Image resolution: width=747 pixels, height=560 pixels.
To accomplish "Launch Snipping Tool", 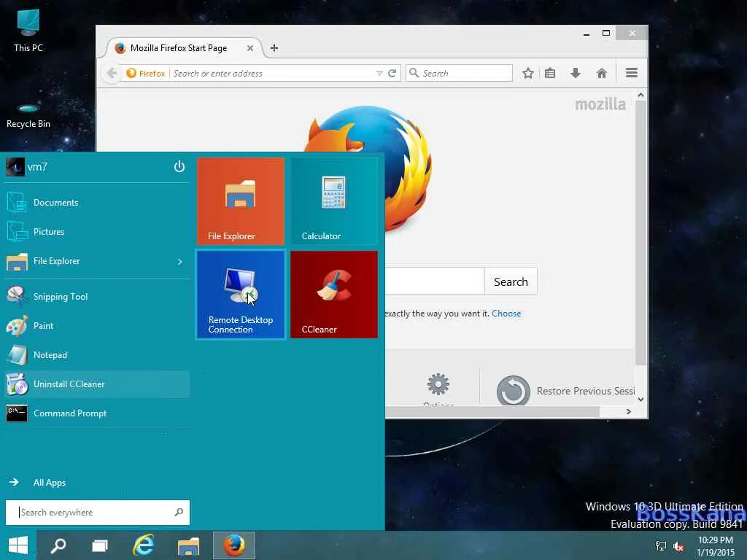I will (97, 297).
